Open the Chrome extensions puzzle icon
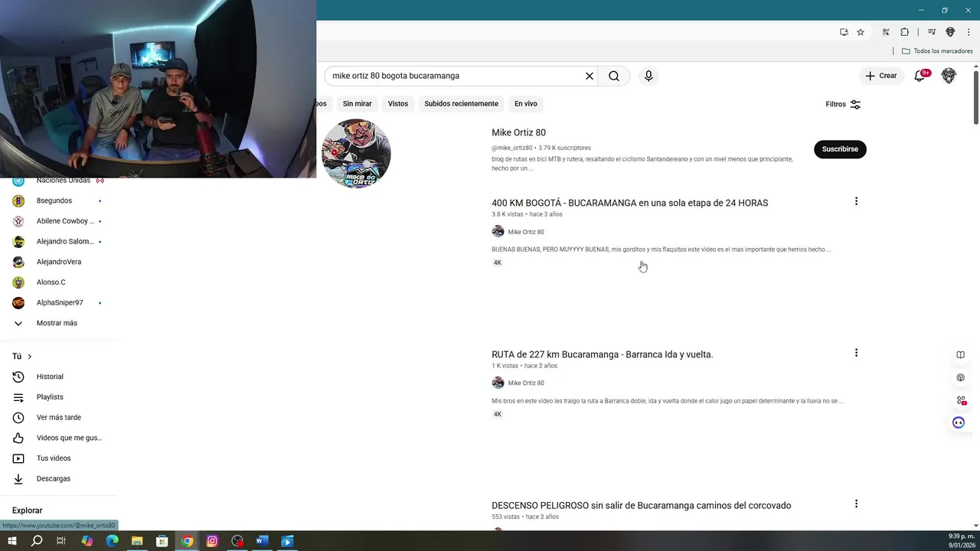This screenshot has width=980, height=551. click(904, 32)
